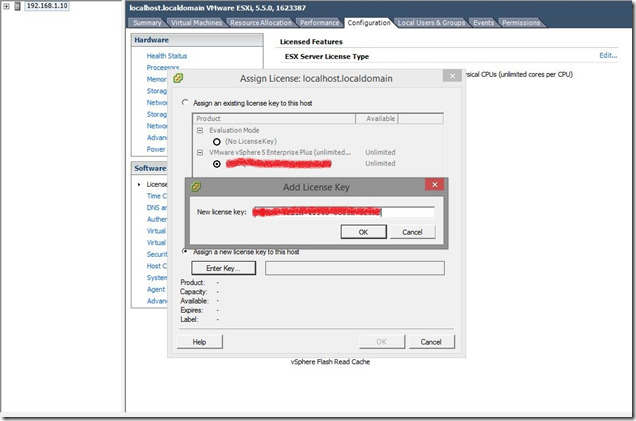The image size is (636, 421).
Task: Select Assign an existing license key option
Action: pos(185,103)
